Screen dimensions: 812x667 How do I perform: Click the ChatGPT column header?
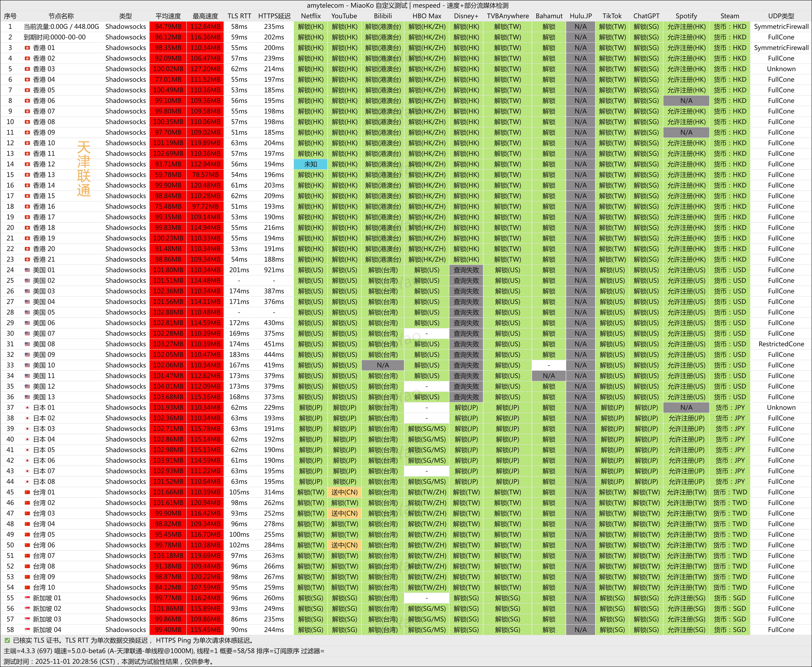646,16
